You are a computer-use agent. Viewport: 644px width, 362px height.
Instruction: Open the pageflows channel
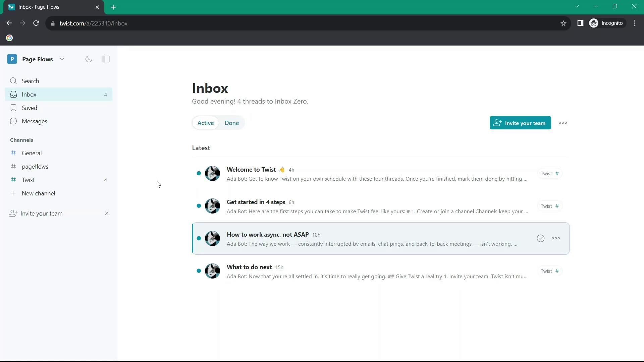coord(35,167)
